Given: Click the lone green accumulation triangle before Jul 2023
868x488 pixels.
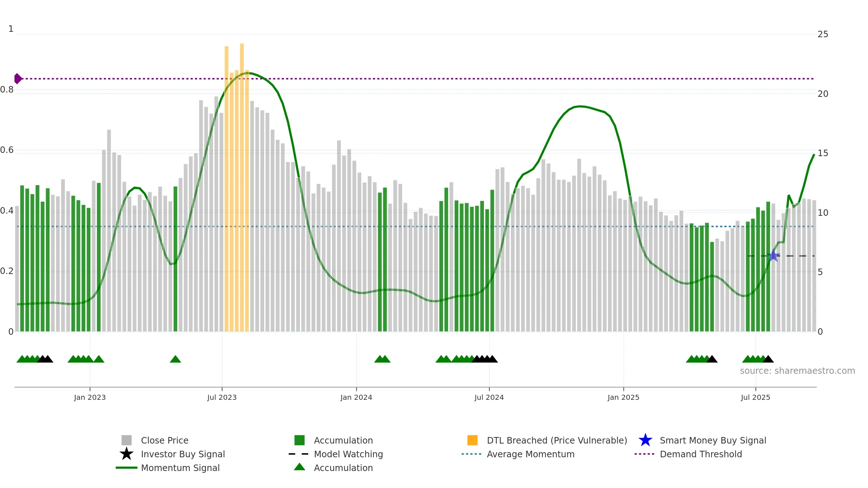Looking at the screenshot, I should click(175, 359).
